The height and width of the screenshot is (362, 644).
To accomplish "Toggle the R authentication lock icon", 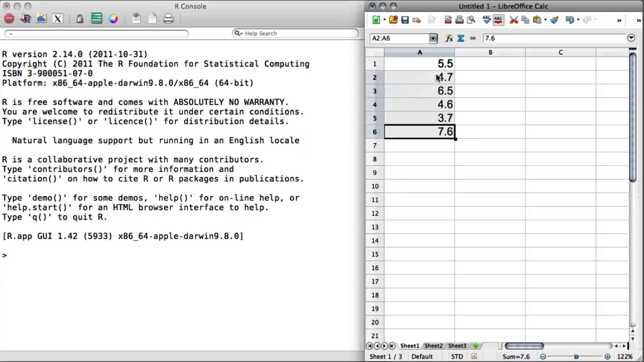I will pyautogui.click(x=79, y=18).
